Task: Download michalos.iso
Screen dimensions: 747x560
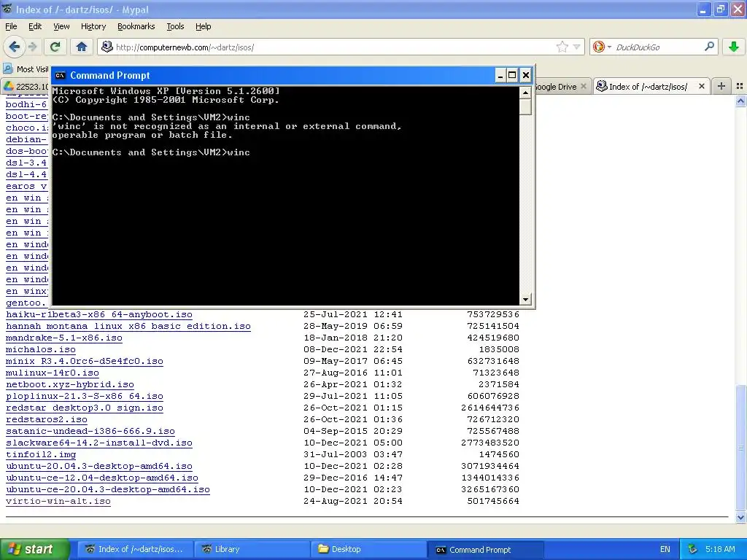Action: [41, 349]
